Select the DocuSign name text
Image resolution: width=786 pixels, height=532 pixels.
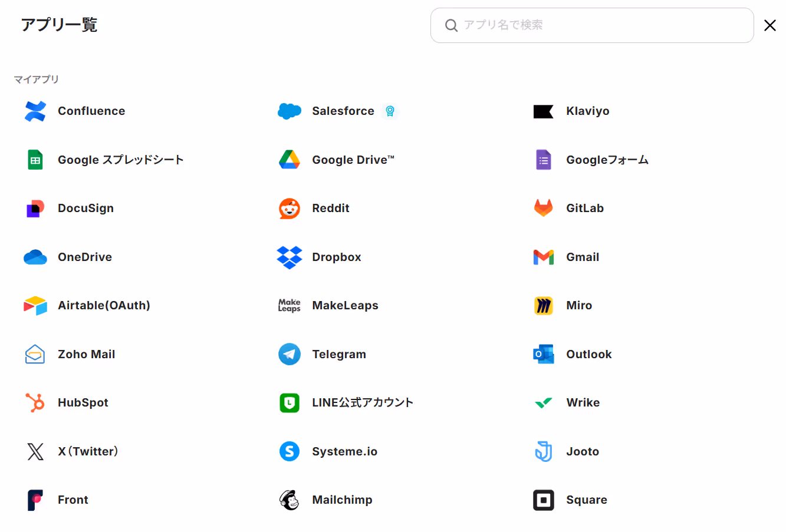tap(86, 209)
